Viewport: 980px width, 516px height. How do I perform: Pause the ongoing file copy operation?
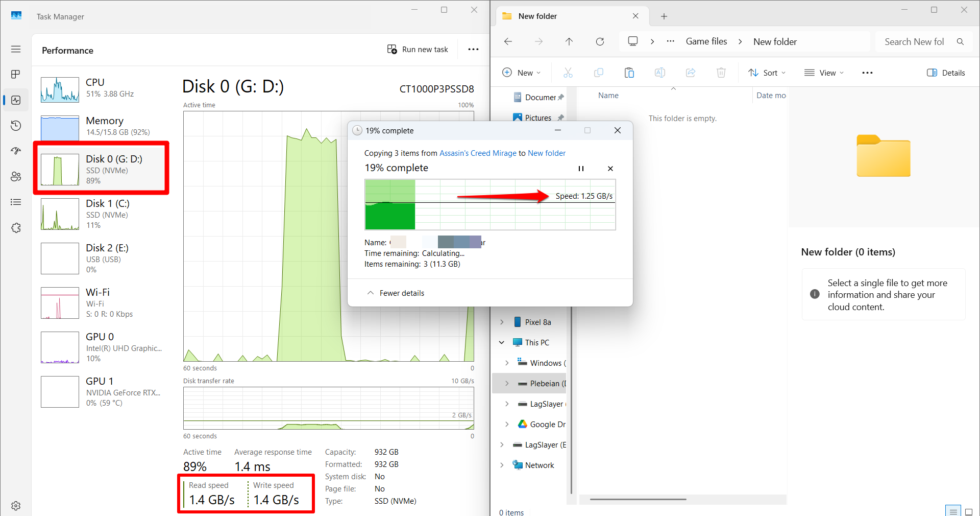[x=581, y=169]
